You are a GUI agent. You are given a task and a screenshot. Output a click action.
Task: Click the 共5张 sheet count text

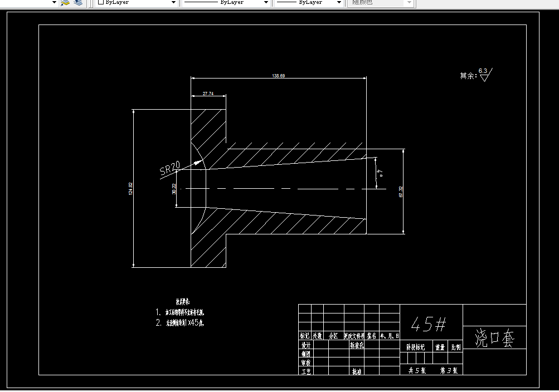point(417,371)
